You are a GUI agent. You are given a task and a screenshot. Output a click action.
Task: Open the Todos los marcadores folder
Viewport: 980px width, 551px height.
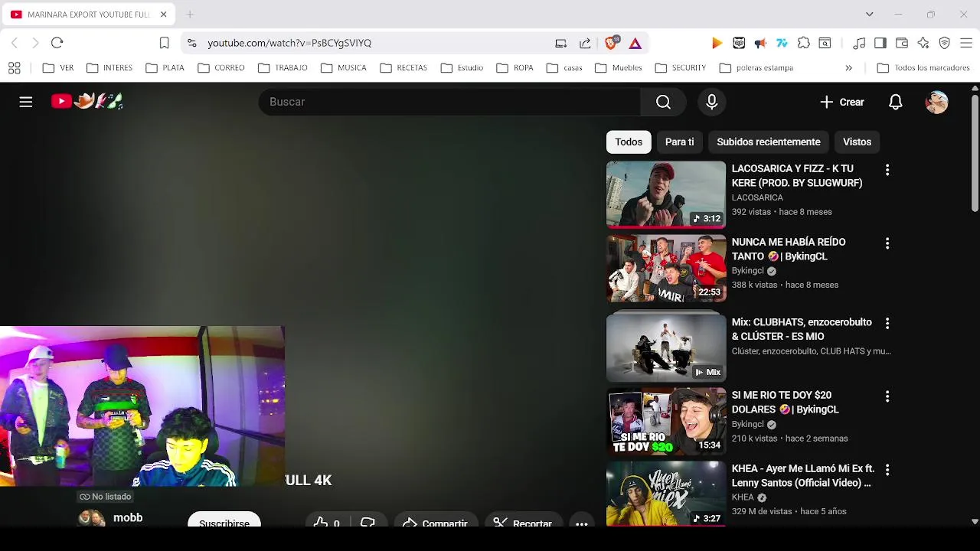click(x=924, y=68)
